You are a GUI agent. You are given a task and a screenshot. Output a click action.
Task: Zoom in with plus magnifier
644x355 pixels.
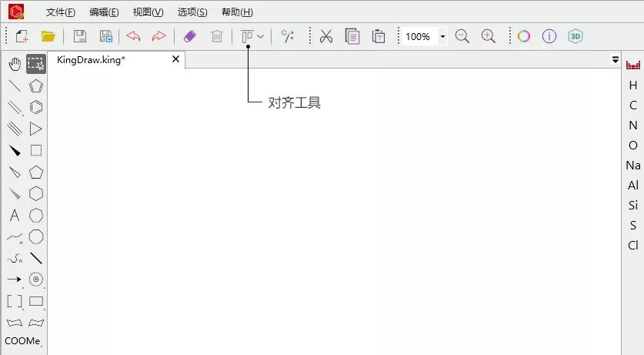(489, 36)
